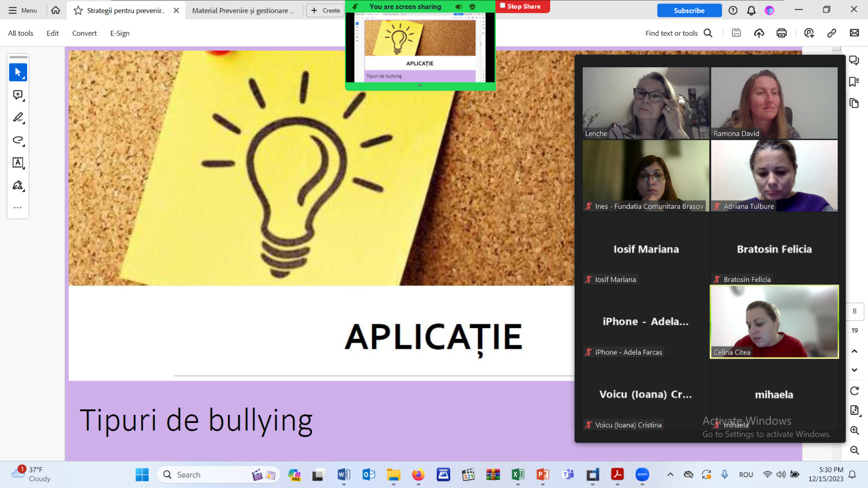Select the text box tool
Image resolution: width=868 pixels, height=488 pixels.
(x=18, y=163)
